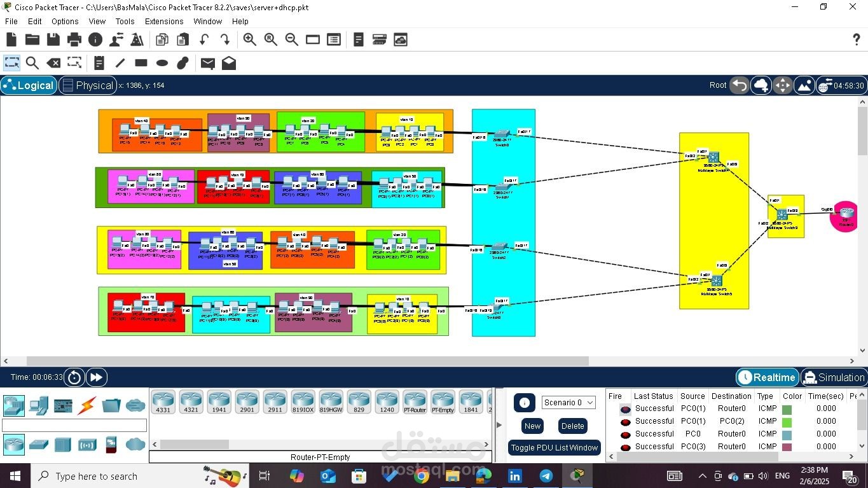The image size is (868, 488).
Task: Select the Wireless Devices subcategory icon
Action: (x=88, y=444)
